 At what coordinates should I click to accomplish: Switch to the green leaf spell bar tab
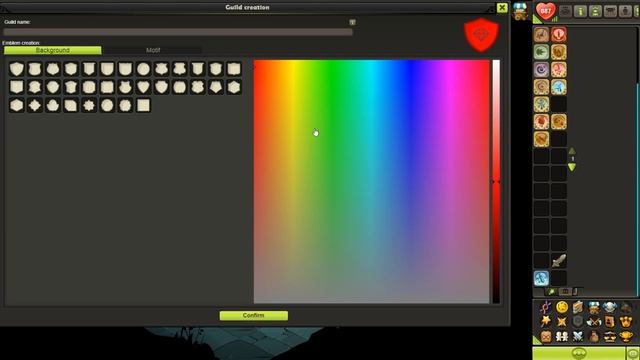point(551,291)
